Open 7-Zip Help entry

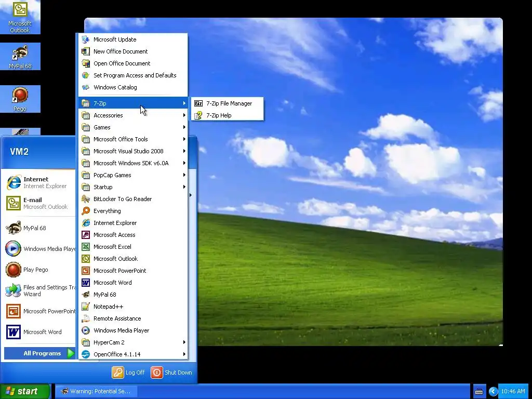tap(228, 115)
